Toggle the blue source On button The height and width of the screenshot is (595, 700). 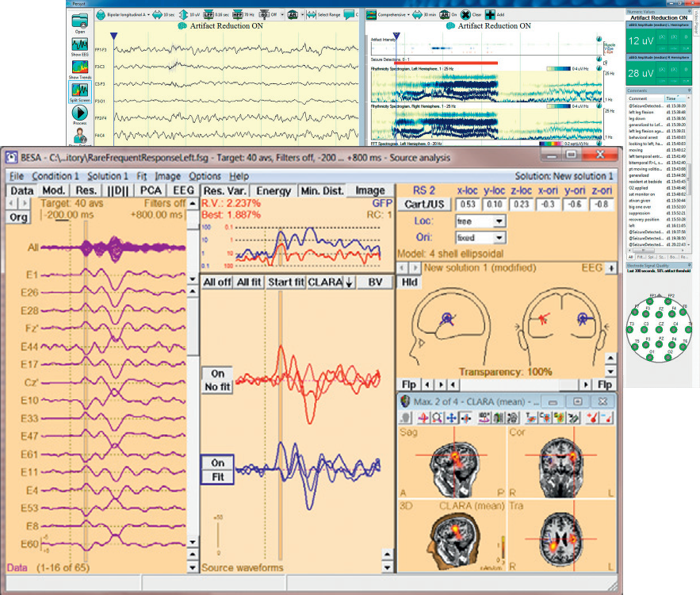coord(218,463)
